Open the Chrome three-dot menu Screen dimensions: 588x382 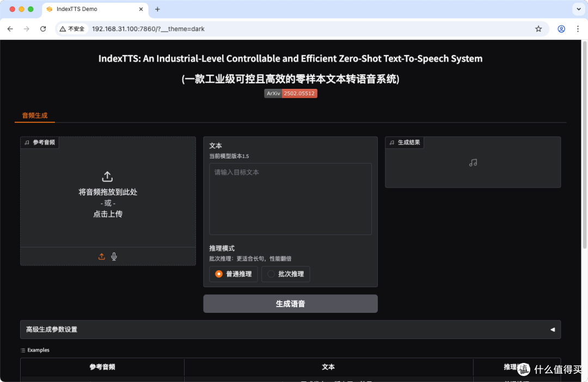[579, 28]
